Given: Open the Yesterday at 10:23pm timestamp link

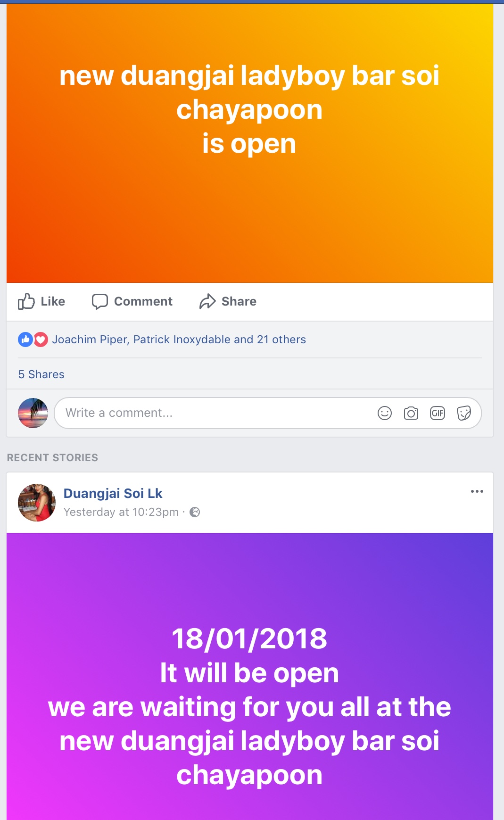Looking at the screenshot, I should coord(121,512).
